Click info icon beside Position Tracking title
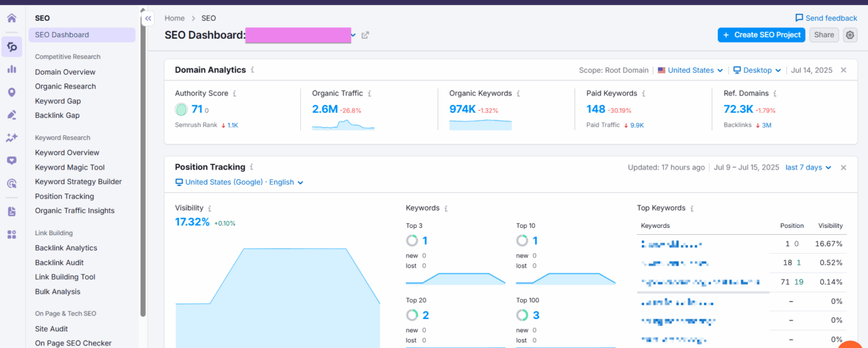Image resolution: width=868 pixels, height=348 pixels. coord(252,167)
